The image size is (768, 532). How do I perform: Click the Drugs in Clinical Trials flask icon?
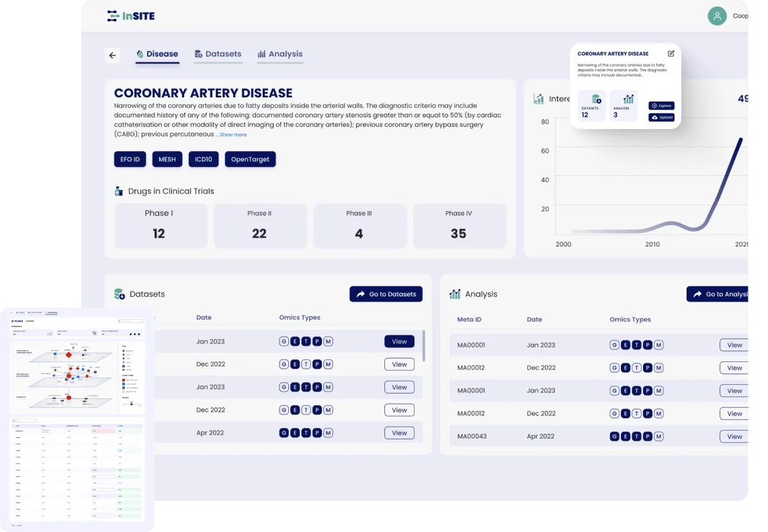pos(119,191)
